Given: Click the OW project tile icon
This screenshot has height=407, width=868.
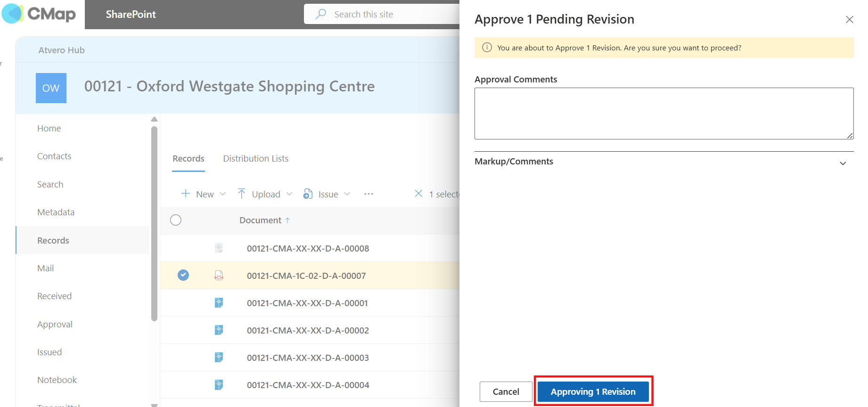Looking at the screenshot, I should (x=51, y=88).
